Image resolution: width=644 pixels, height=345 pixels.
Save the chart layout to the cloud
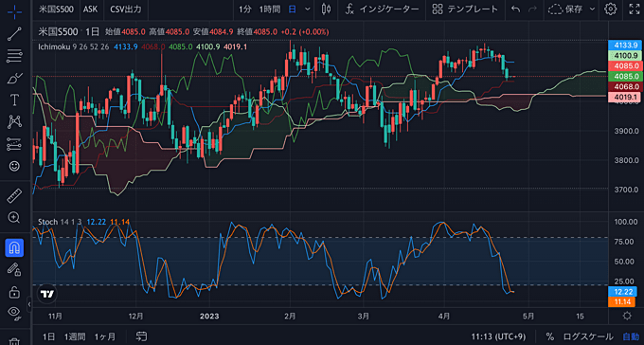coord(566,9)
